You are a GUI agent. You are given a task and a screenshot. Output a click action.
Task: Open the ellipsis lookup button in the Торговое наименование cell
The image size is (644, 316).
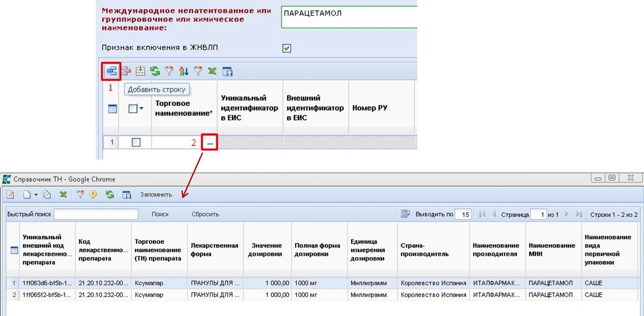tap(210, 143)
